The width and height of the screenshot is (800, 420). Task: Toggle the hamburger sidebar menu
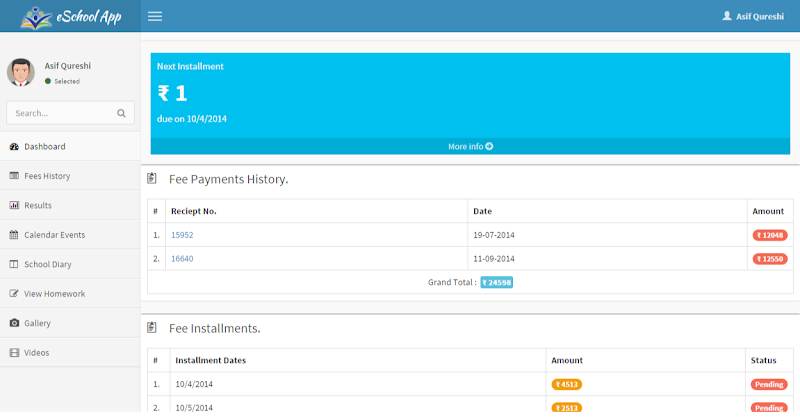[x=155, y=16]
